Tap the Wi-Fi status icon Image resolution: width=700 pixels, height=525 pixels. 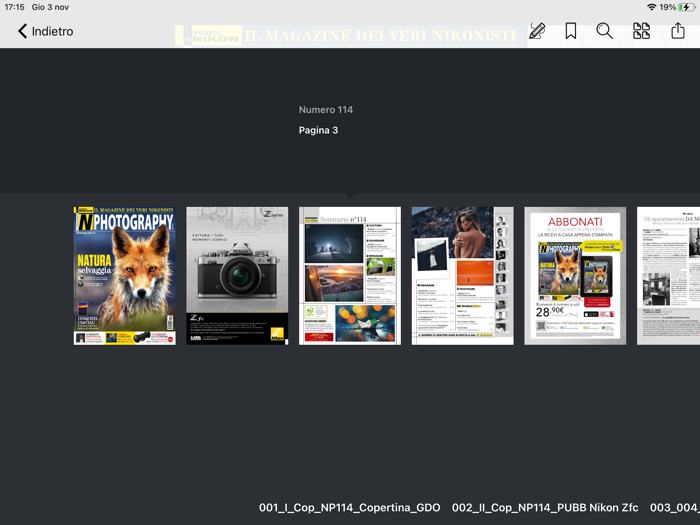[x=651, y=7]
